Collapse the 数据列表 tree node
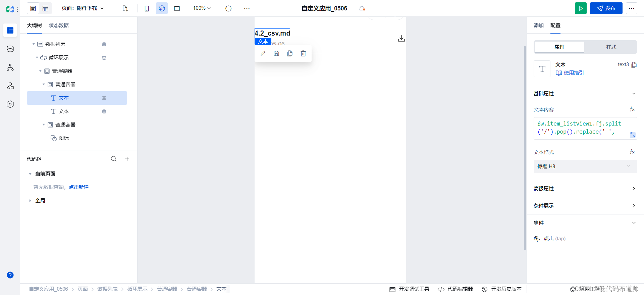644x295 pixels. click(x=34, y=44)
